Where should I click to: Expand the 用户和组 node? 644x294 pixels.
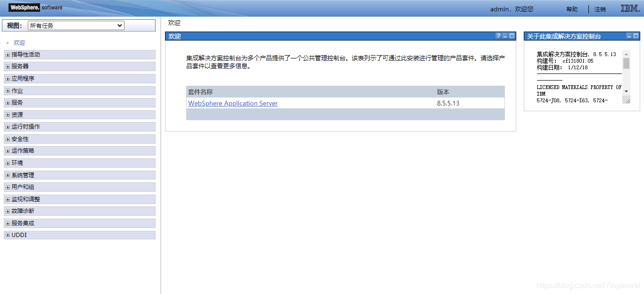click(8, 188)
